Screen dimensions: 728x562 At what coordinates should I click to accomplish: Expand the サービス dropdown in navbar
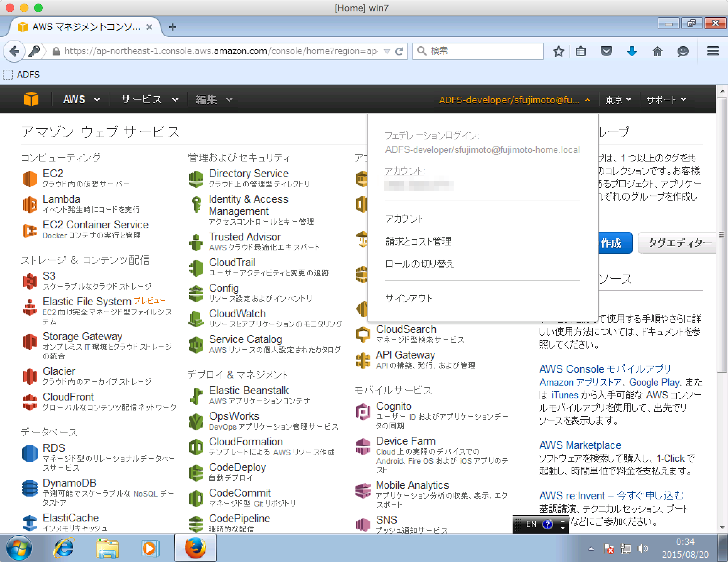coord(149,100)
